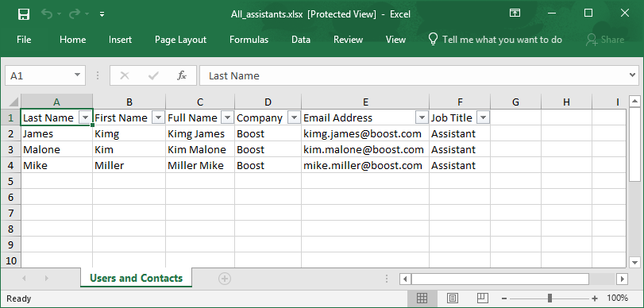Open the Company filter dropdown
The image size is (644, 308).
[294, 117]
